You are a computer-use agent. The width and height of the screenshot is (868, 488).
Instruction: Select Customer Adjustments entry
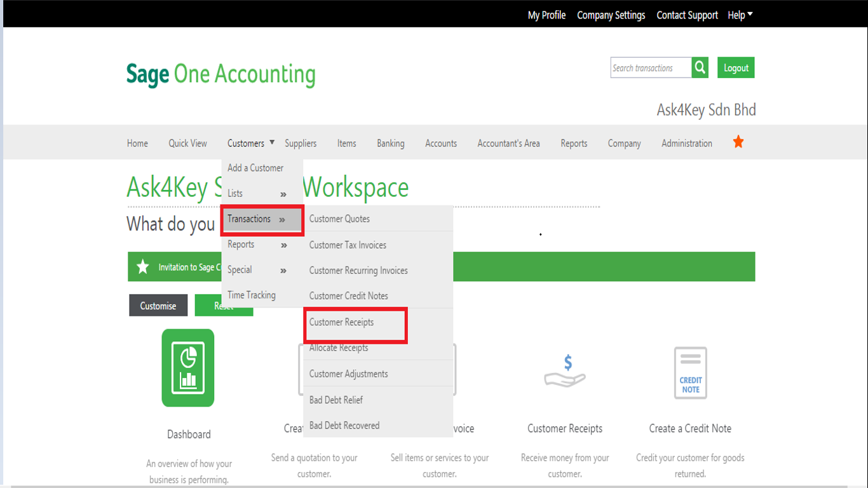[348, 374]
